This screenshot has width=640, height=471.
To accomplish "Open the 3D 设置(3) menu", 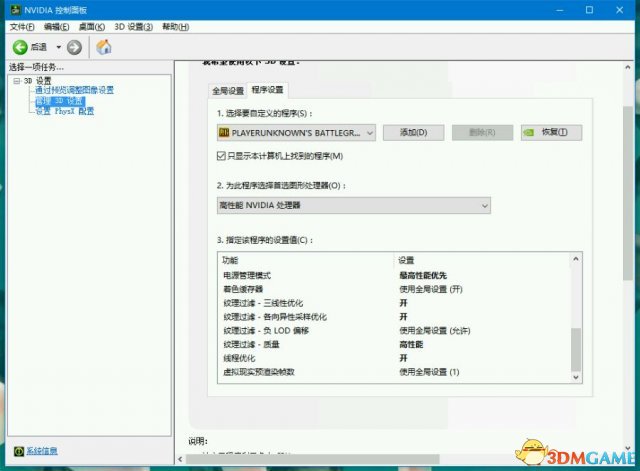I will [133, 27].
